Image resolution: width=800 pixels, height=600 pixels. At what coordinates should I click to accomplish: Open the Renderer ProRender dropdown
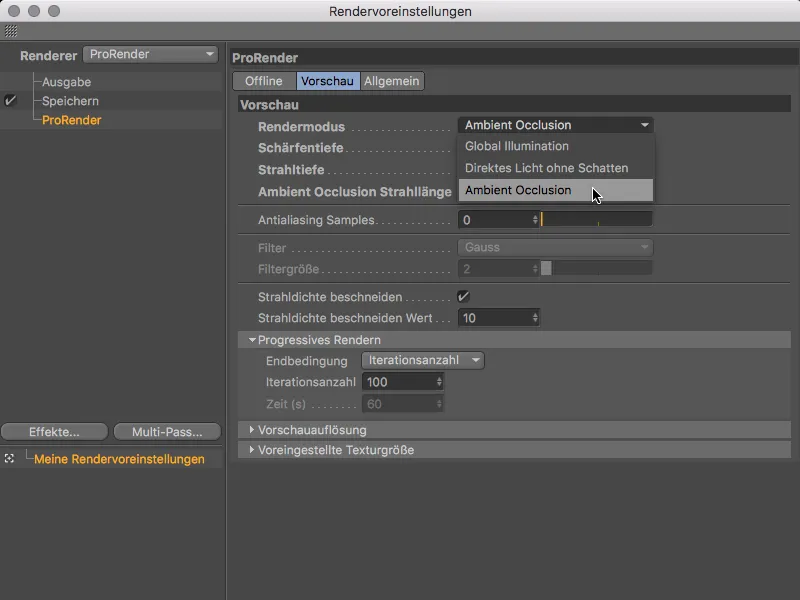(x=151, y=54)
